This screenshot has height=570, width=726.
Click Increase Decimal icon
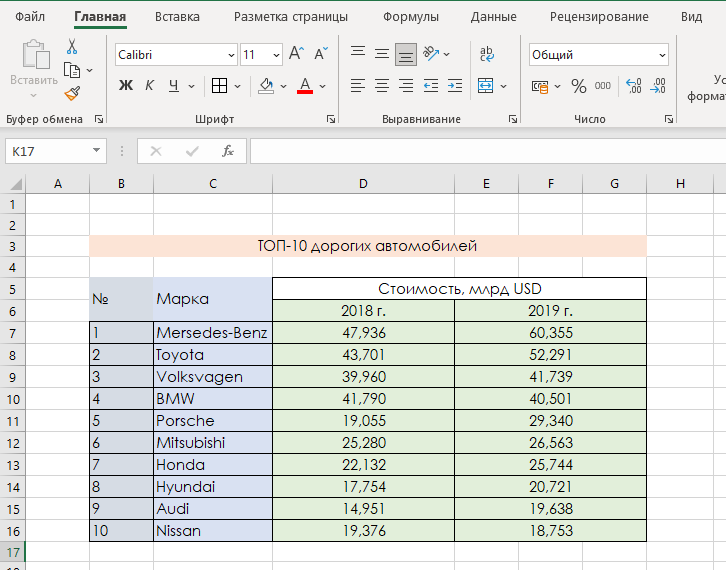click(x=634, y=86)
